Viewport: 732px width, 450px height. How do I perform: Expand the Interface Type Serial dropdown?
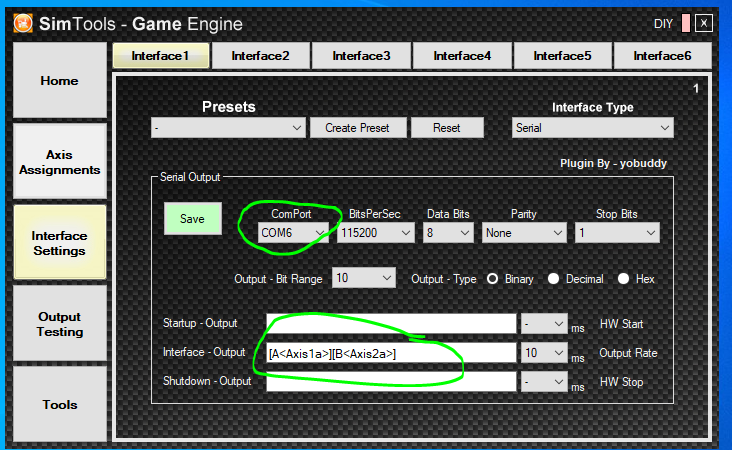coord(592,128)
